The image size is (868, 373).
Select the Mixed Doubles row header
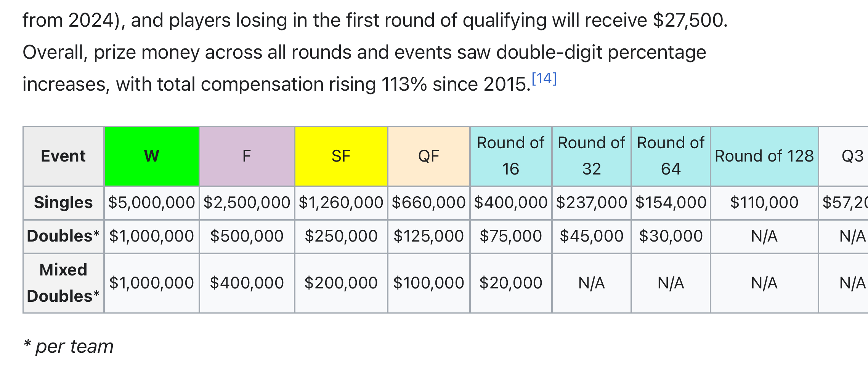tap(63, 283)
